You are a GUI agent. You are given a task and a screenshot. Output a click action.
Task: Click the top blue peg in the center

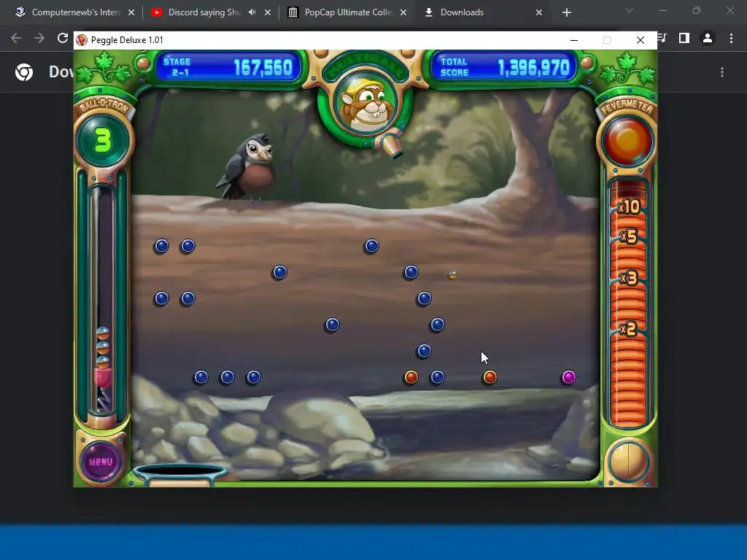point(371,246)
